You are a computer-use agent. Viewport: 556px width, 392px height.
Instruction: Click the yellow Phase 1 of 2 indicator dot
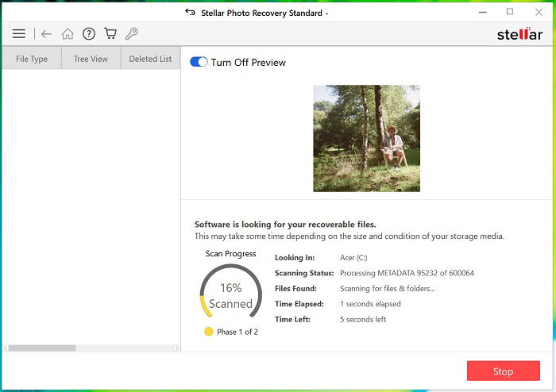[208, 332]
